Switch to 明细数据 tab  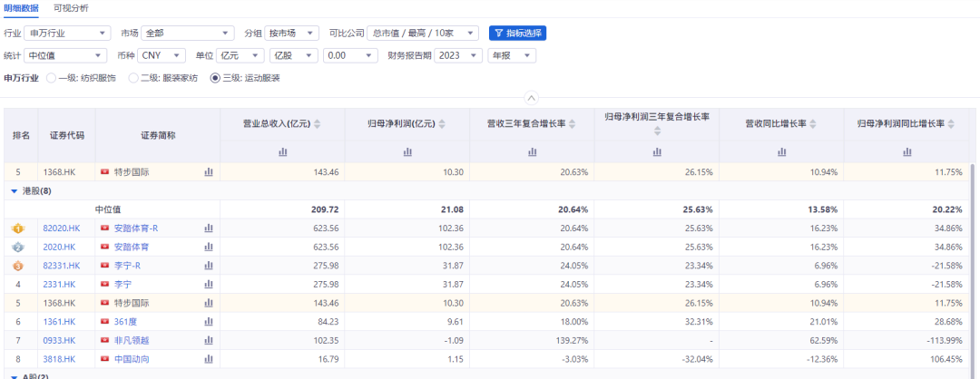pos(21,8)
